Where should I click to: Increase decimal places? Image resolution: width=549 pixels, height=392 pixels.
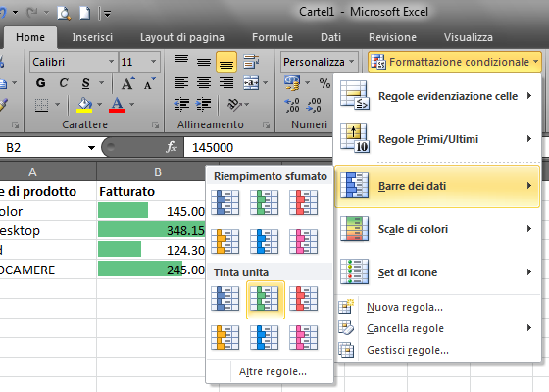(x=292, y=105)
